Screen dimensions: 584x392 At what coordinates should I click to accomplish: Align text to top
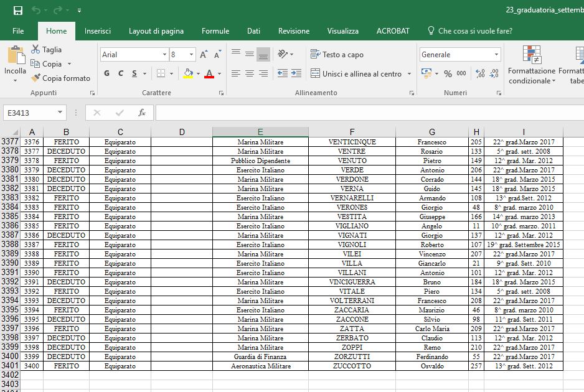click(x=236, y=52)
